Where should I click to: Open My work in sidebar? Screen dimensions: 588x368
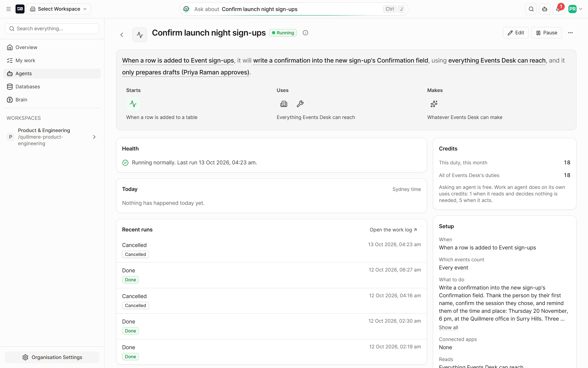tap(52, 60)
